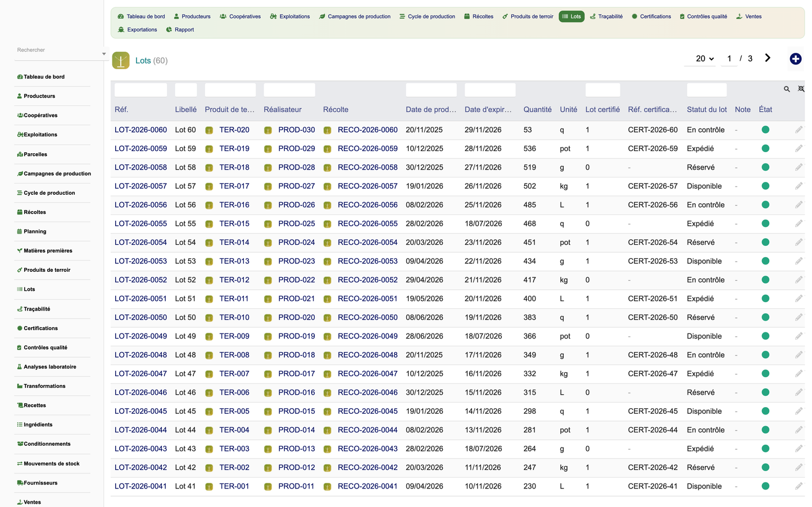
Task: Click the TER-020 product icon
Action: click(x=209, y=130)
